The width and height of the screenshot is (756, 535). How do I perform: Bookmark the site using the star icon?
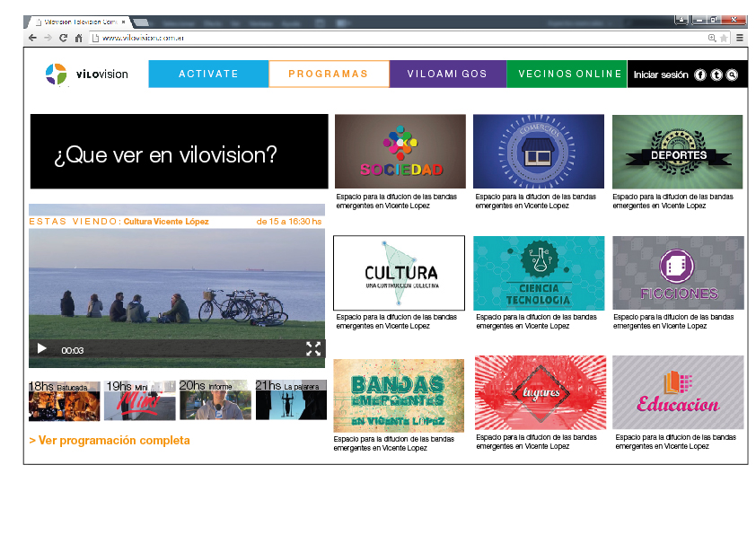[724, 38]
